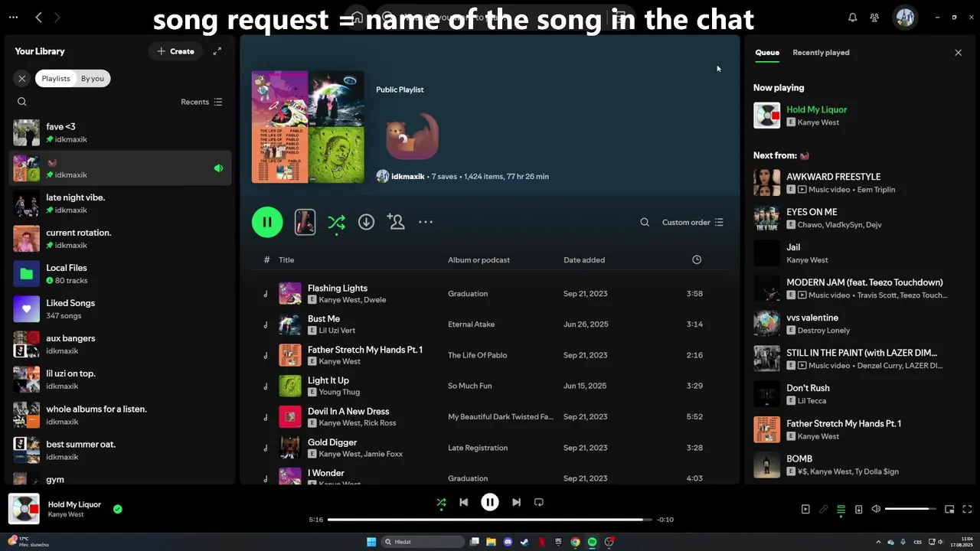Skip to previous track

(463, 502)
